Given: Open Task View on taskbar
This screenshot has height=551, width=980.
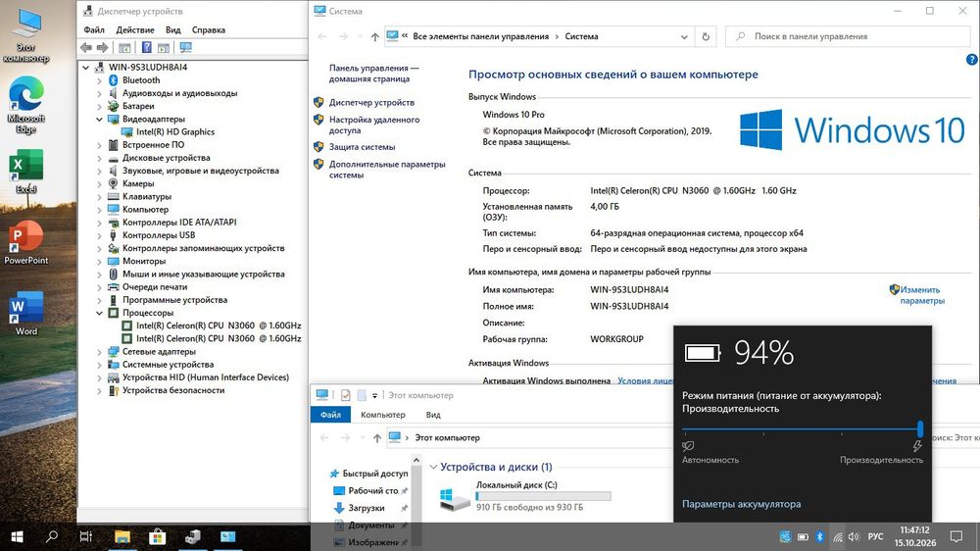Looking at the screenshot, I should (x=86, y=536).
